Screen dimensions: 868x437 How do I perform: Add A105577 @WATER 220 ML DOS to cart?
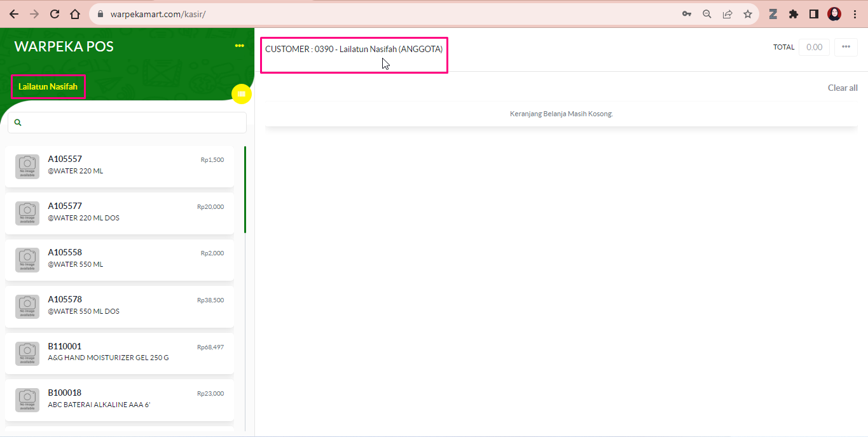pyautogui.click(x=120, y=213)
